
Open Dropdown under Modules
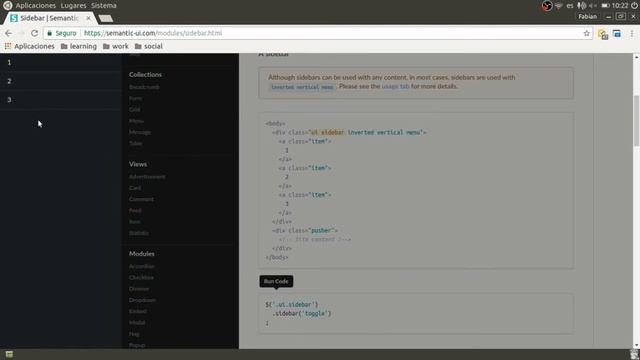(142, 300)
